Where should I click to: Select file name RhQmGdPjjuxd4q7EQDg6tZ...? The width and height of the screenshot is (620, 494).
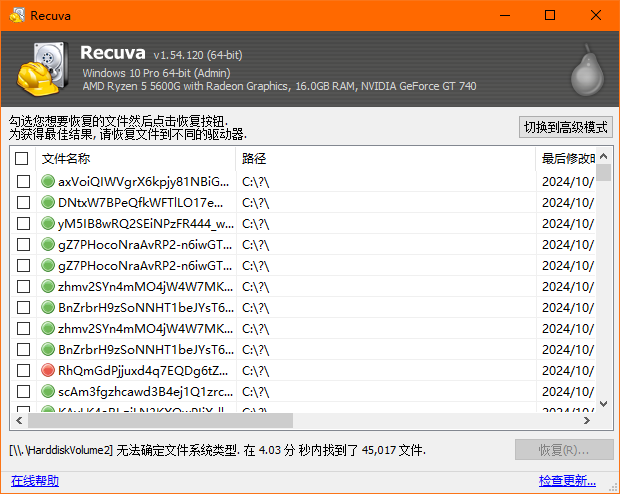pyautogui.click(x=143, y=371)
